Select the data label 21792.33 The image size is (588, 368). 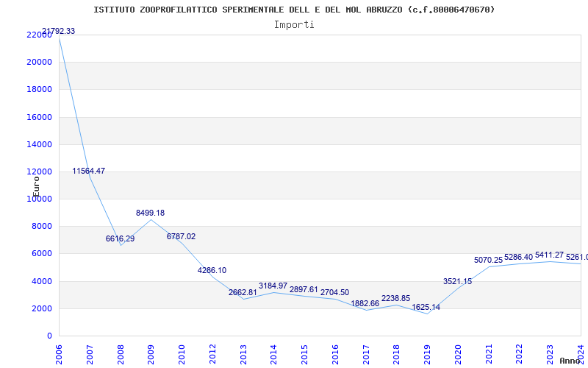click(58, 31)
